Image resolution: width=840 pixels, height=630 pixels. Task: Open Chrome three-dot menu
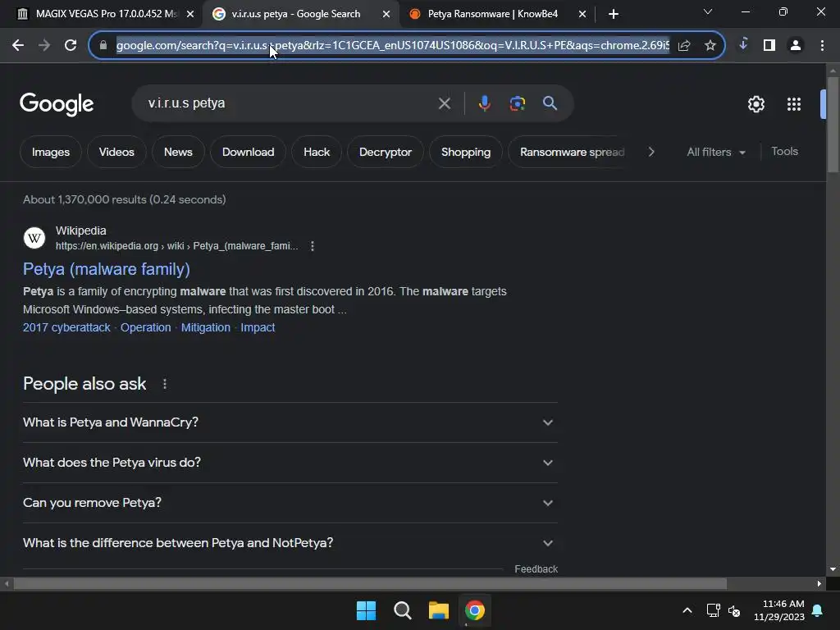(x=822, y=46)
